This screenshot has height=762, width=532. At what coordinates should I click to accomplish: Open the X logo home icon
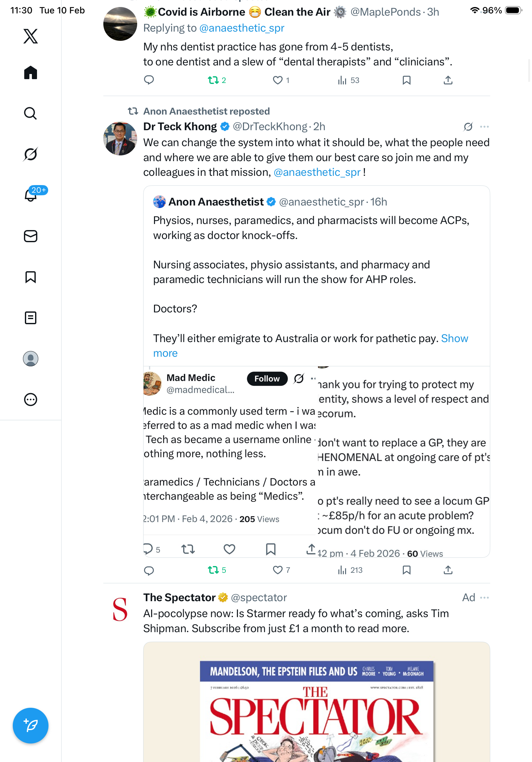click(31, 36)
